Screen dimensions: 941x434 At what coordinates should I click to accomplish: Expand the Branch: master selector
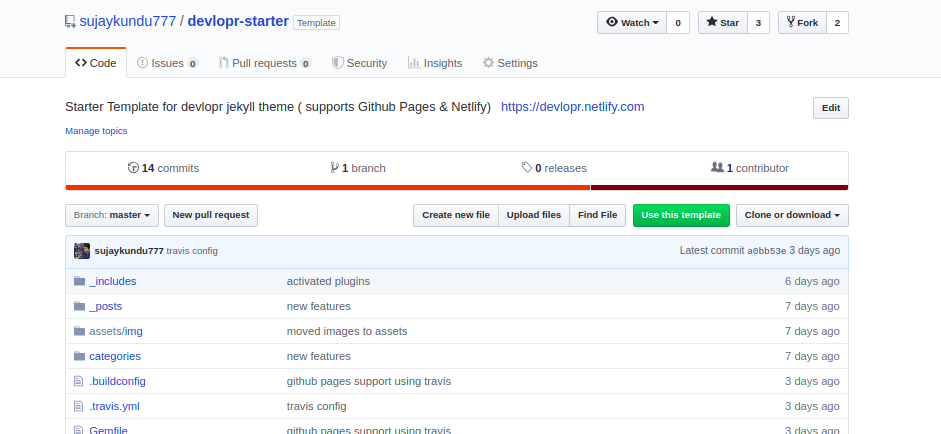pos(112,215)
